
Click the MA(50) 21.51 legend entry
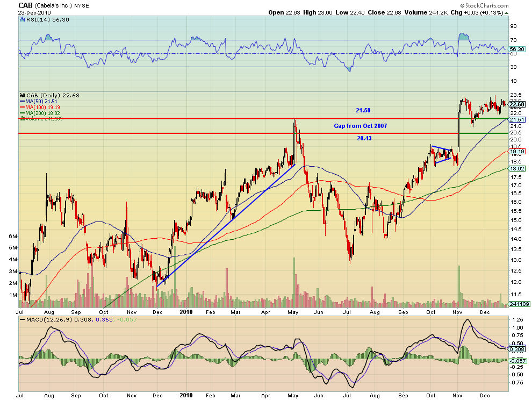[39, 101]
